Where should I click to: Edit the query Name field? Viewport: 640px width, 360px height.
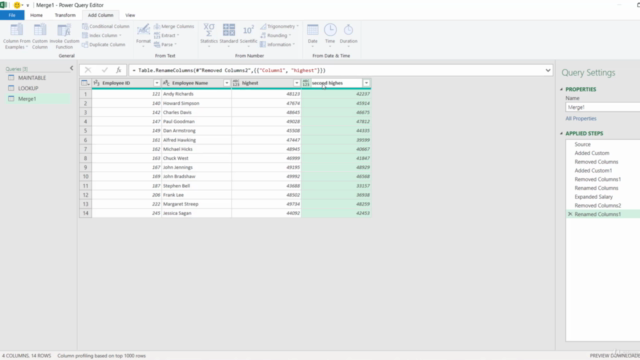coord(602,107)
